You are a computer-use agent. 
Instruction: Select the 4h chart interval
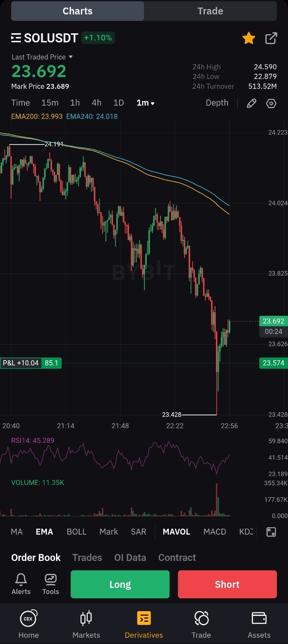pos(96,103)
